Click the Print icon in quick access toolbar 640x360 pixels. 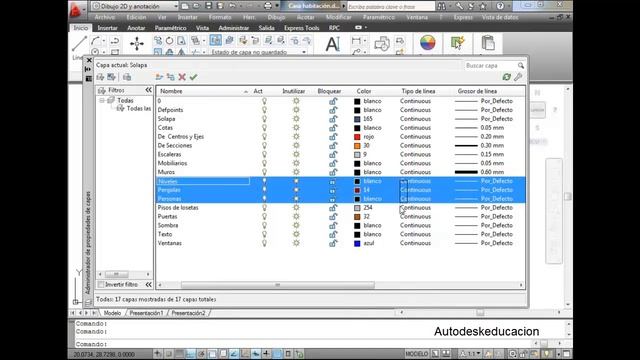pyautogui.click(x=268, y=6)
